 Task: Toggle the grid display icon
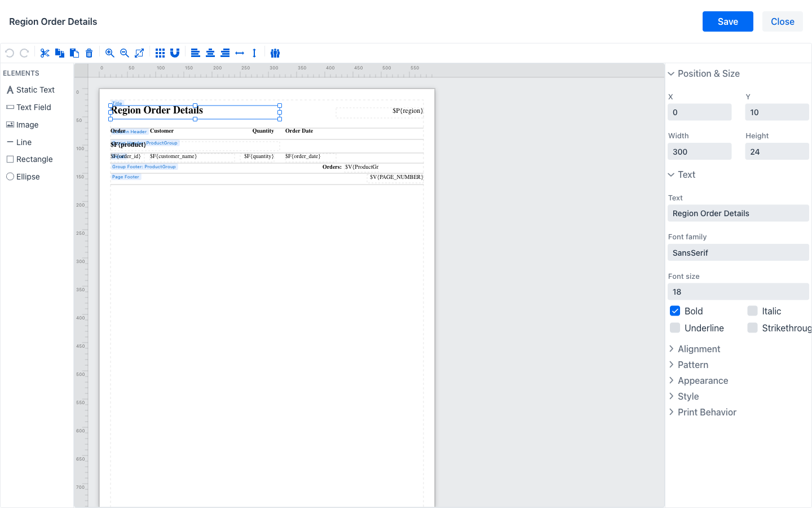160,53
